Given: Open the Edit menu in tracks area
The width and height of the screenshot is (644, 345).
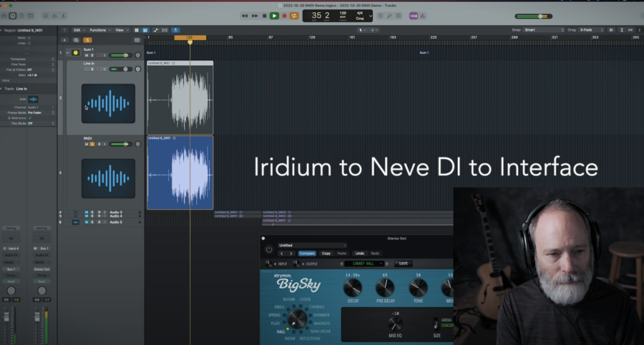Looking at the screenshot, I should pos(78,30).
